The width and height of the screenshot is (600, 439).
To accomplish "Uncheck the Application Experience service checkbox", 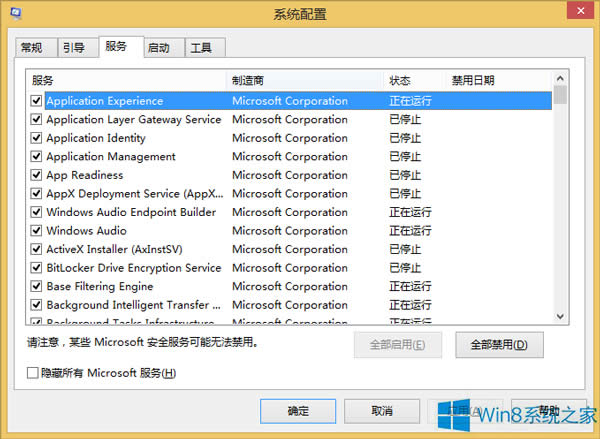I will (x=37, y=101).
